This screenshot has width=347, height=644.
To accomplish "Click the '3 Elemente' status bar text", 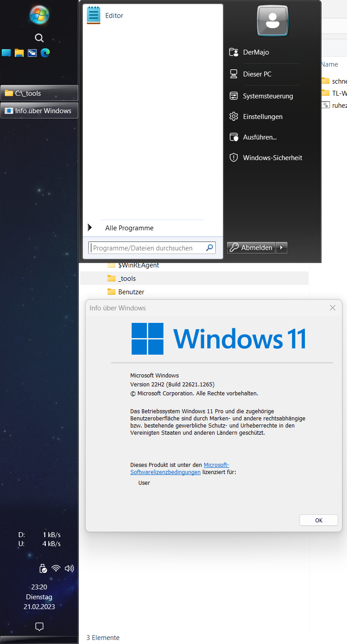I will tap(103, 638).
